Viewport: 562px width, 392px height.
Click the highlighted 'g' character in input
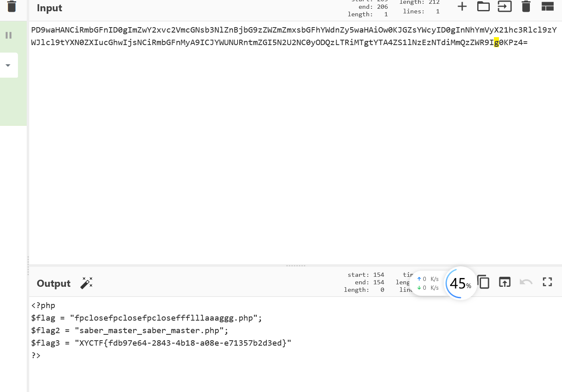pos(496,43)
